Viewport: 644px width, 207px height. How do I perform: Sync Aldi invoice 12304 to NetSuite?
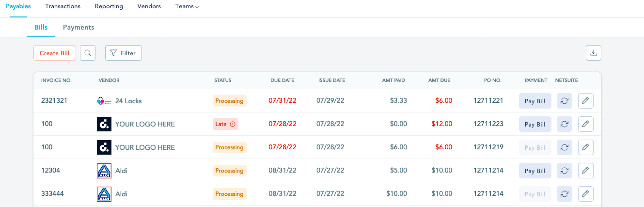tap(565, 171)
